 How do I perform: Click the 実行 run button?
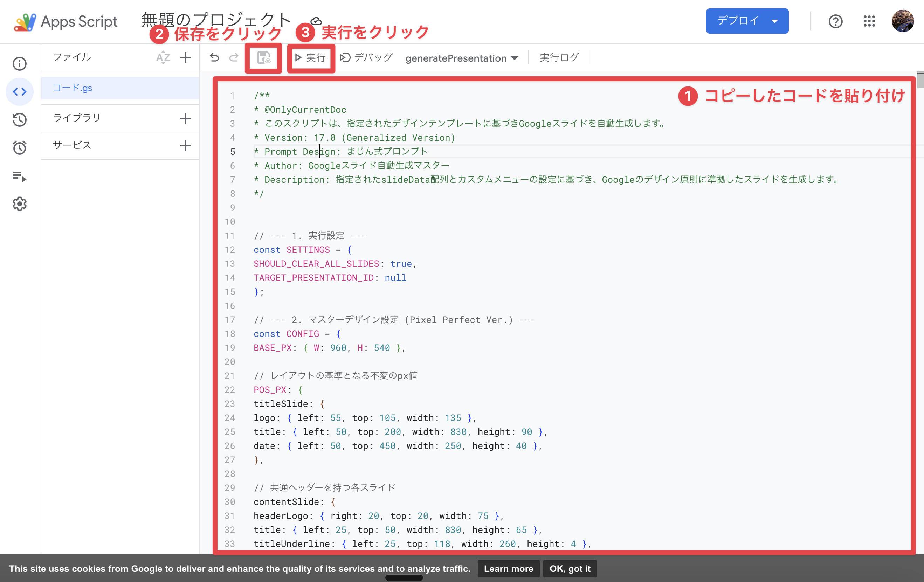pyautogui.click(x=310, y=58)
